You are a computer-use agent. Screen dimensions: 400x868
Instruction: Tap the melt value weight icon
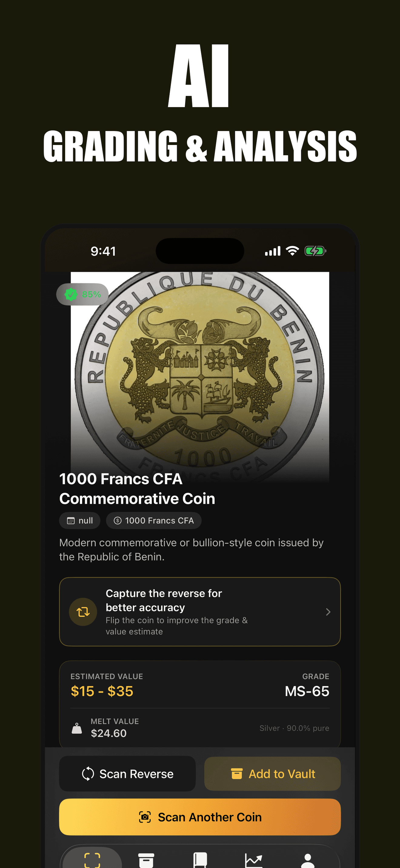click(77, 728)
